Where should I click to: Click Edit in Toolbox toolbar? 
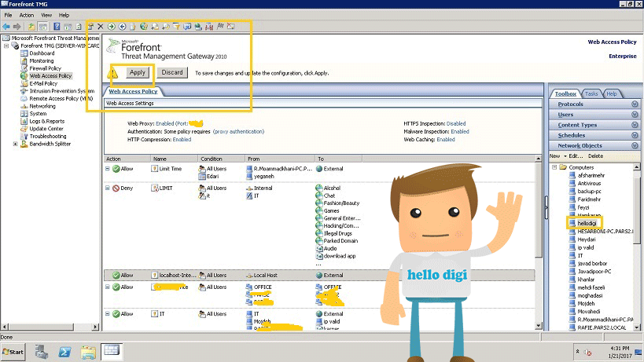coord(576,156)
